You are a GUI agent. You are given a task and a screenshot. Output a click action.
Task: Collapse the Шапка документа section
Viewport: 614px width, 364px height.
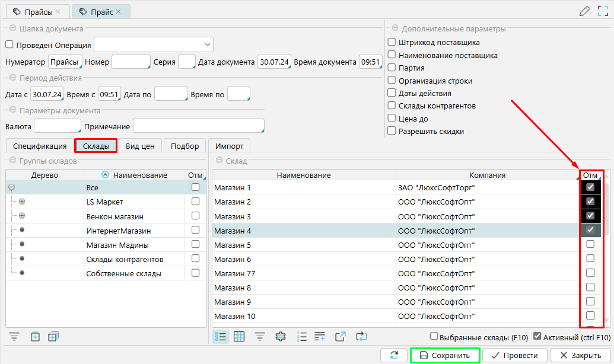point(12,28)
